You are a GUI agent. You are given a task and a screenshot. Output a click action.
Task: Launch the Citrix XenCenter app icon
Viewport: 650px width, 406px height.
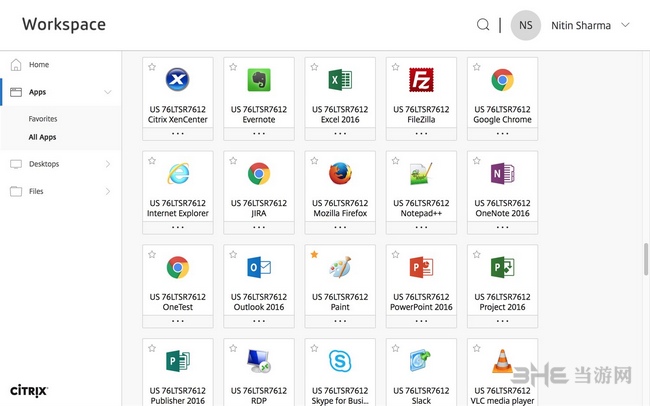177,80
